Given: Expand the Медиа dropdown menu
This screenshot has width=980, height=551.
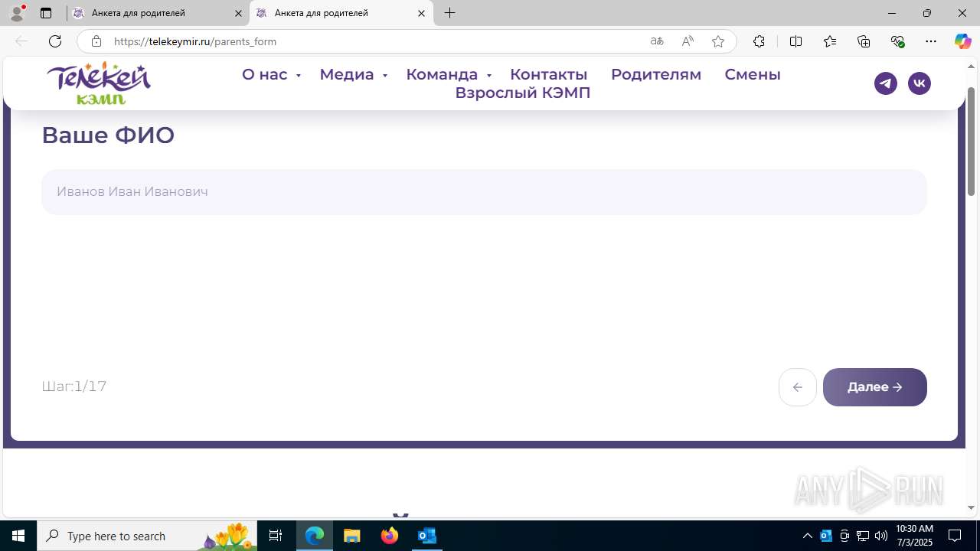Looking at the screenshot, I should click(x=354, y=74).
